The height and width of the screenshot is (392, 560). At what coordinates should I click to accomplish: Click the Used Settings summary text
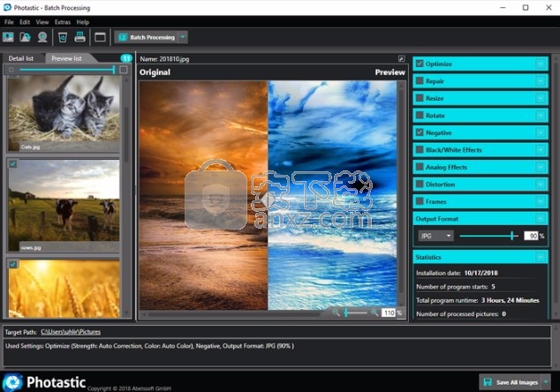(149, 345)
